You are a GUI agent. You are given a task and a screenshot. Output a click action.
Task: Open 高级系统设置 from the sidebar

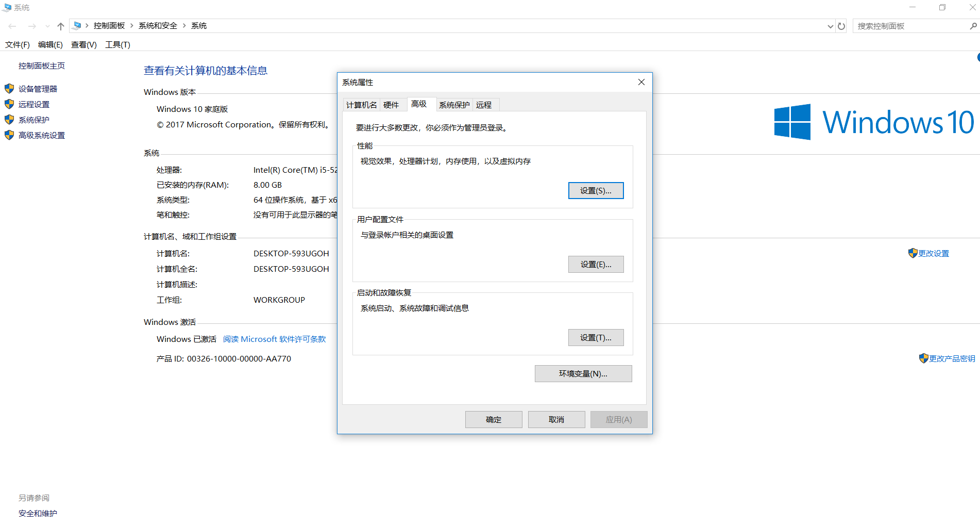tap(42, 135)
